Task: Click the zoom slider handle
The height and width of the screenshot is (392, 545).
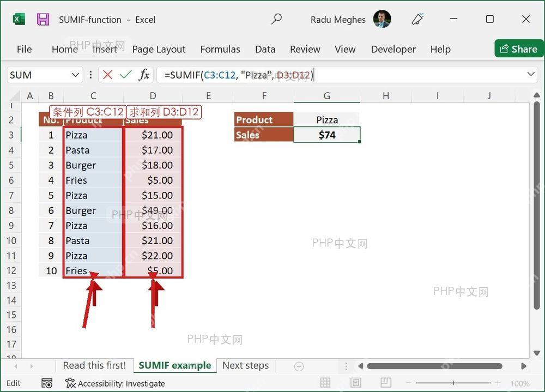Action: 453,383
